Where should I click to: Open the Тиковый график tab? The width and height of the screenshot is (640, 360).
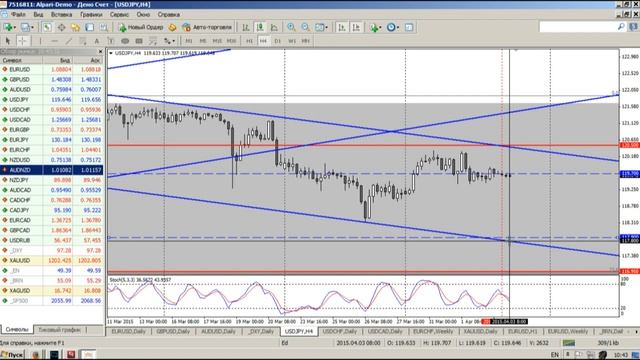pyautogui.click(x=60, y=330)
